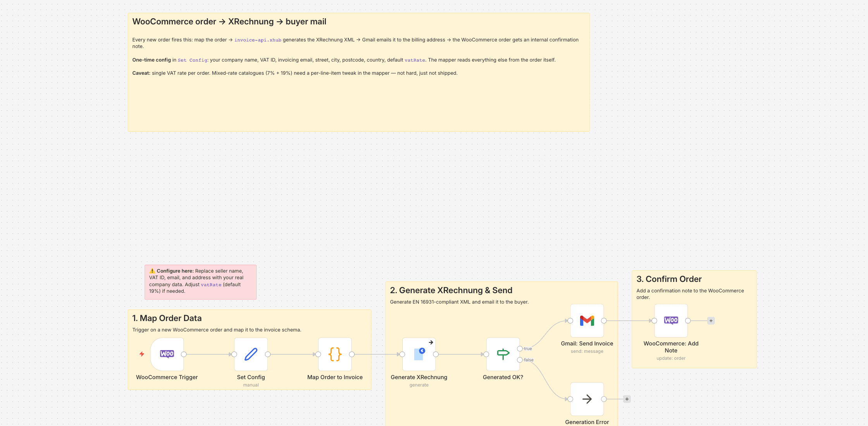Click the 'Set Config' code text in the top note
This screenshot has width=868, height=426.
tap(193, 60)
